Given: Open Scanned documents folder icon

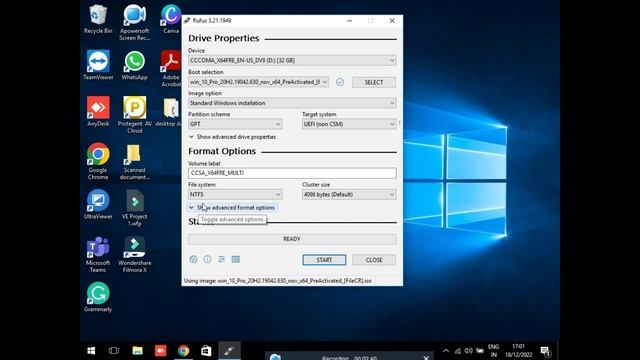Looking at the screenshot, I should (x=134, y=161).
